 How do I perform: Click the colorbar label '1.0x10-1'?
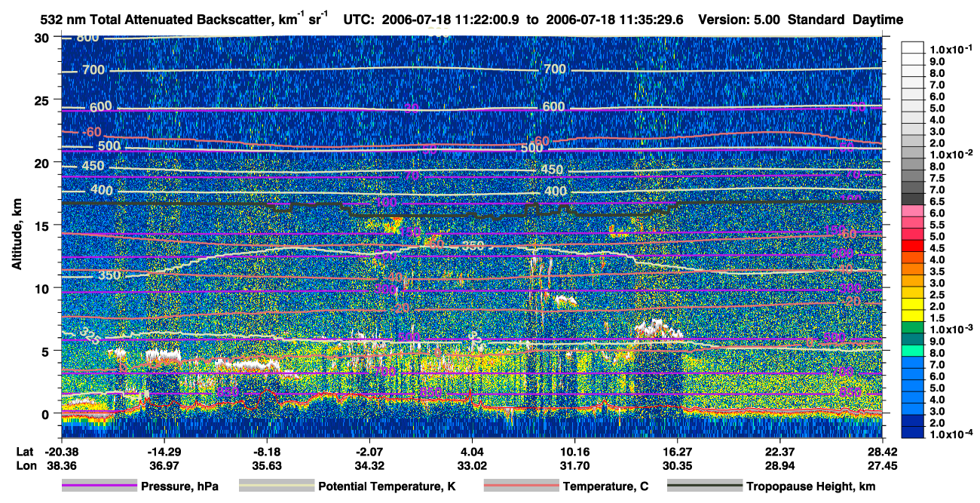(950, 49)
